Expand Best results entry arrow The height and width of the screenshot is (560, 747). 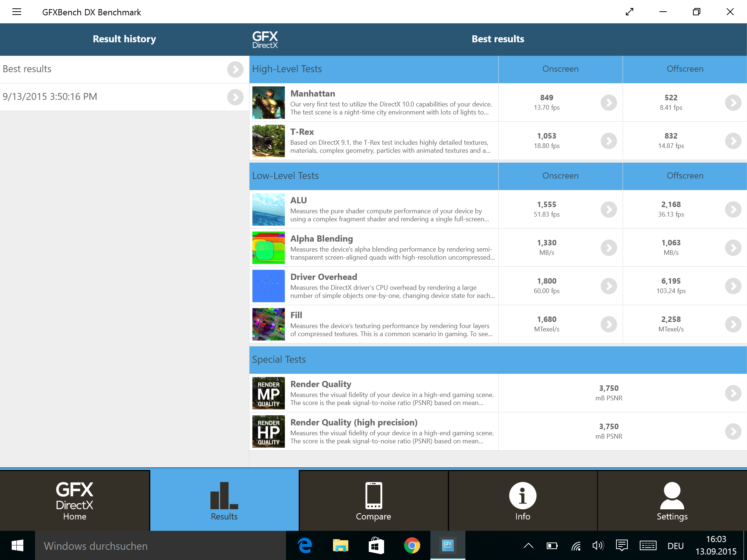click(235, 69)
